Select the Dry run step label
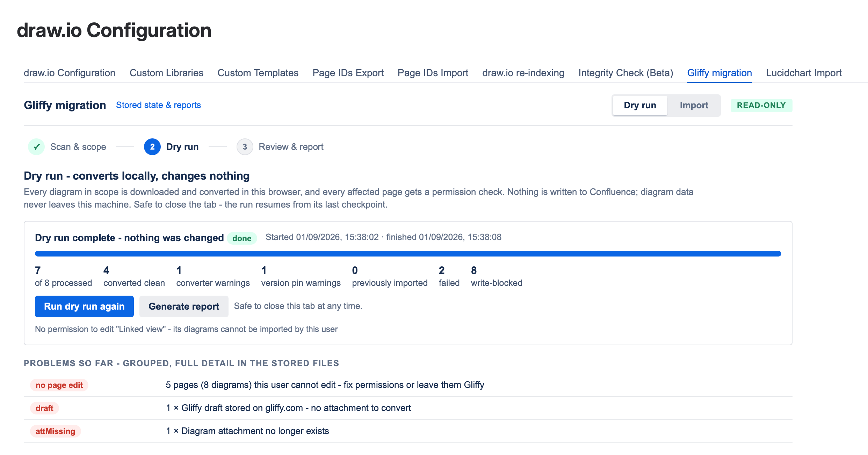Image resolution: width=868 pixels, height=455 pixels. [182, 147]
